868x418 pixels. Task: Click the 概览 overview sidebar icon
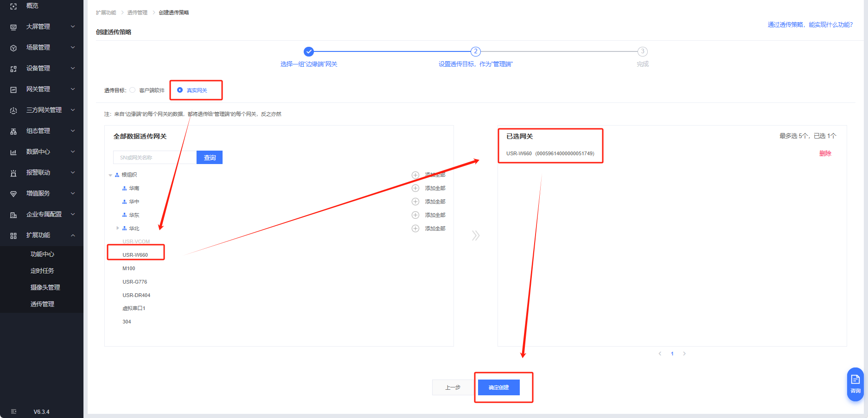tap(13, 6)
